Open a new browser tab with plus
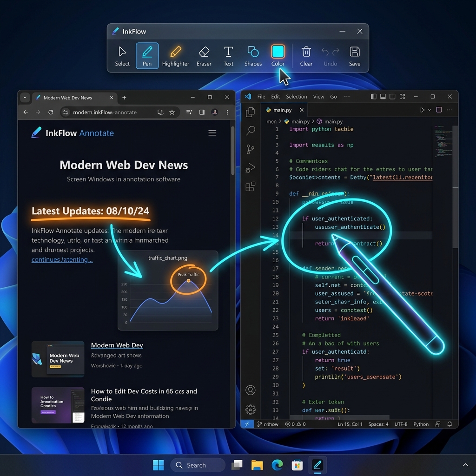The image size is (476, 476). click(124, 98)
